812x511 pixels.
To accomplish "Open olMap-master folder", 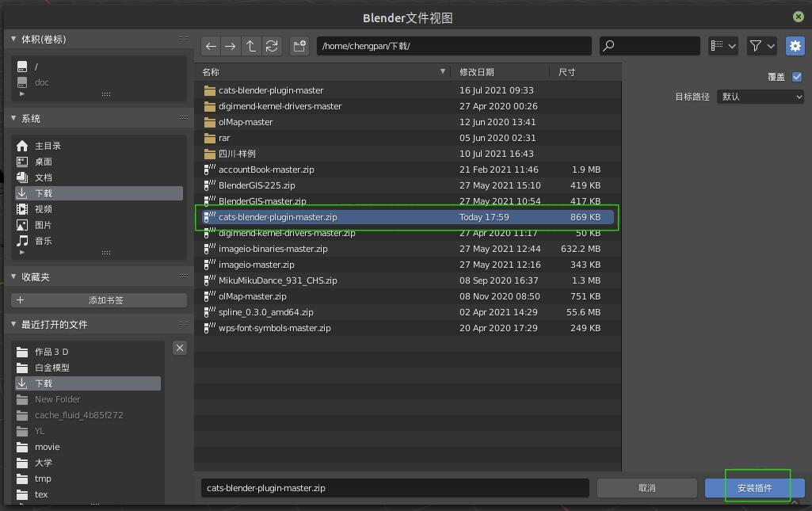I will point(408,122).
